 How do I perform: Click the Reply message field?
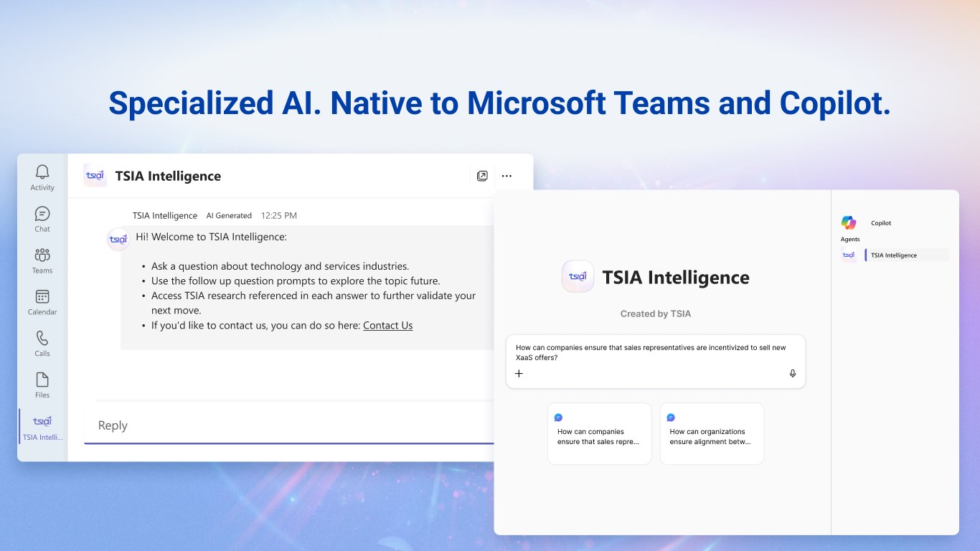click(289, 425)
